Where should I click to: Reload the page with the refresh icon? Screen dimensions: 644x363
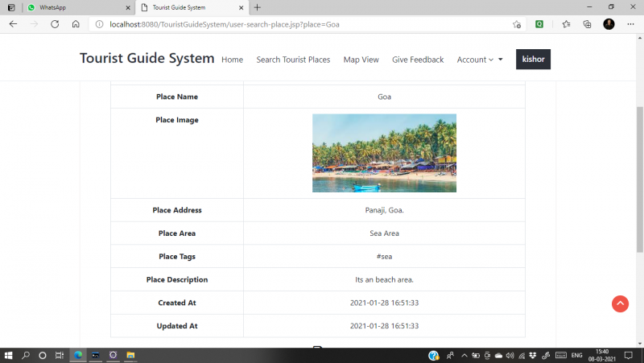(55, 24)
